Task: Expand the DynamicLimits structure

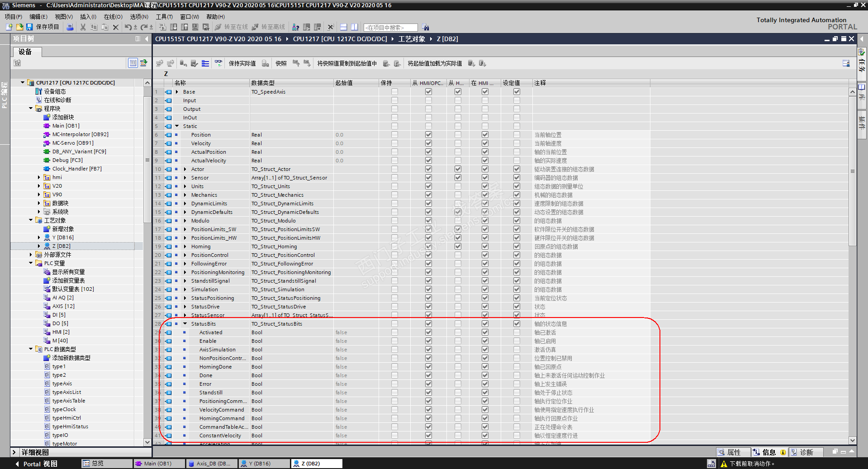Action: point(185,204)
